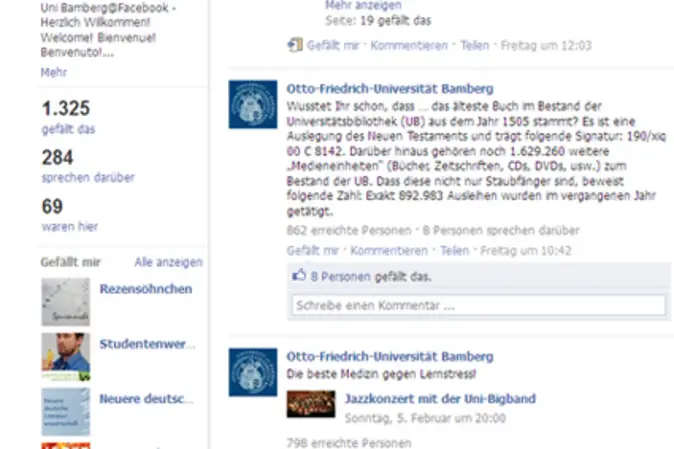The width and height of the screenshot is (674, 449).
Task: Open the Rezensöhnchen page thumbnail
Action: [x=65, y=302]
